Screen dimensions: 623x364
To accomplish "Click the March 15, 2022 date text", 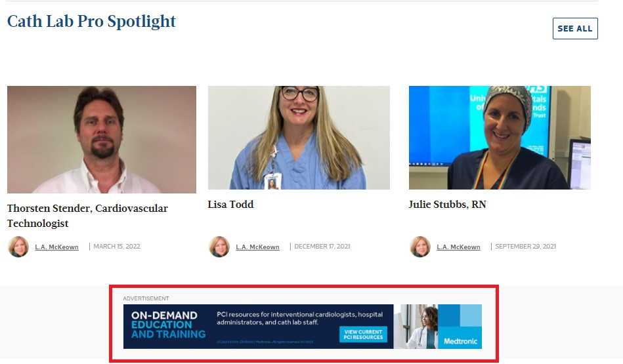I will coord(117,247).
